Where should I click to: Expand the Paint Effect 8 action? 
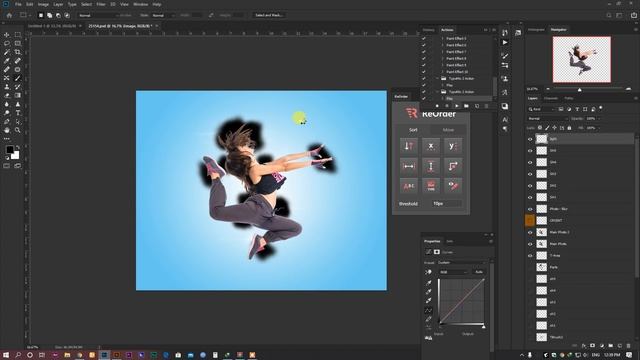442,59
